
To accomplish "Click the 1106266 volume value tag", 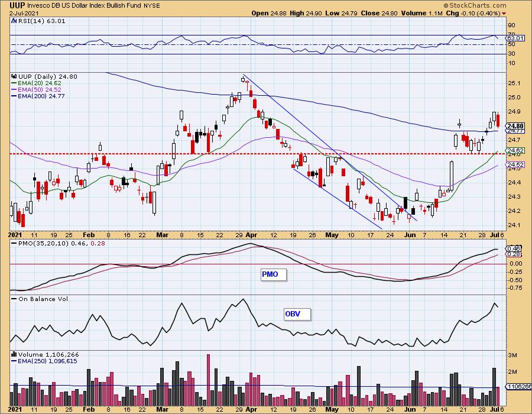I will point(519,387).
